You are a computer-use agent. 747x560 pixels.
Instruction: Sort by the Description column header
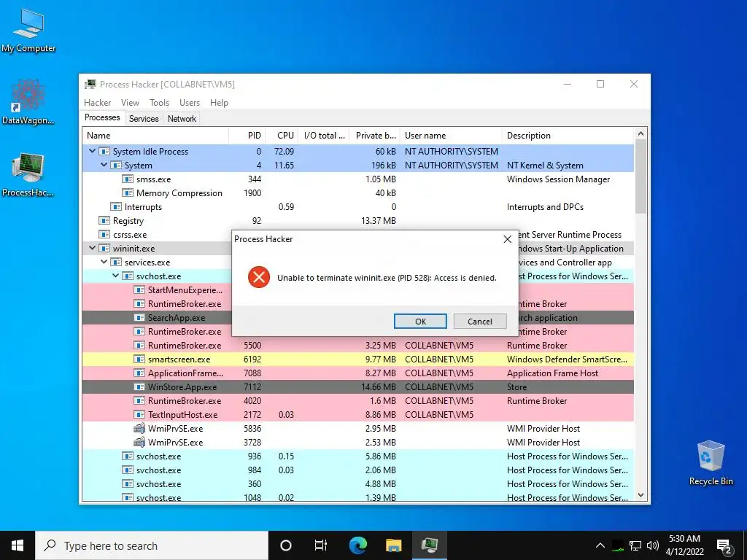pyautogui.click(x=568, y=135)
